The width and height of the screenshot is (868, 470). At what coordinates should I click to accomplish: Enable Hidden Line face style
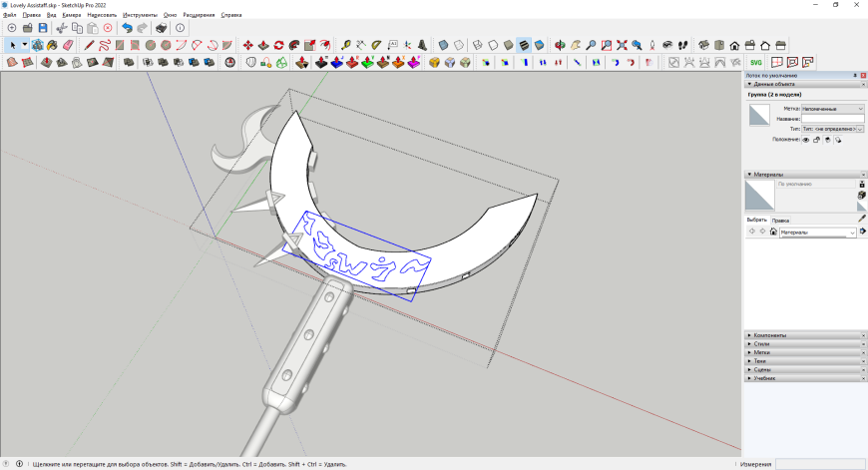493,45
